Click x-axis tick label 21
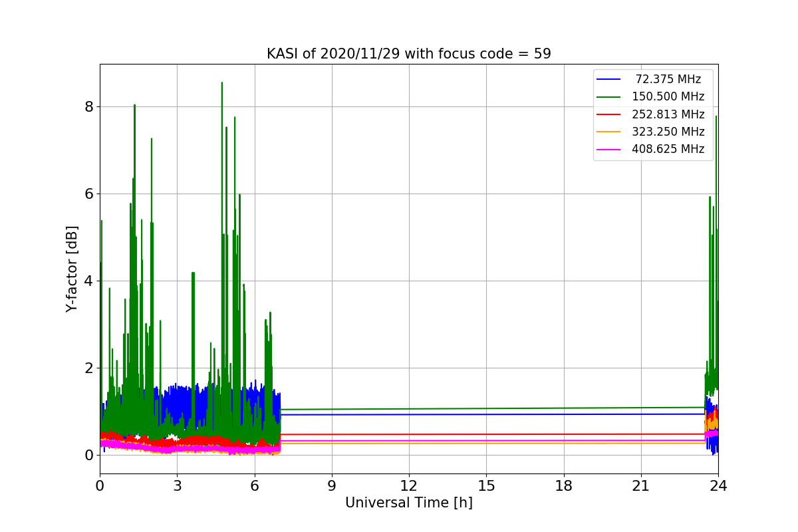Viewport: 798px width, 532px height. [x=641, y=486]
